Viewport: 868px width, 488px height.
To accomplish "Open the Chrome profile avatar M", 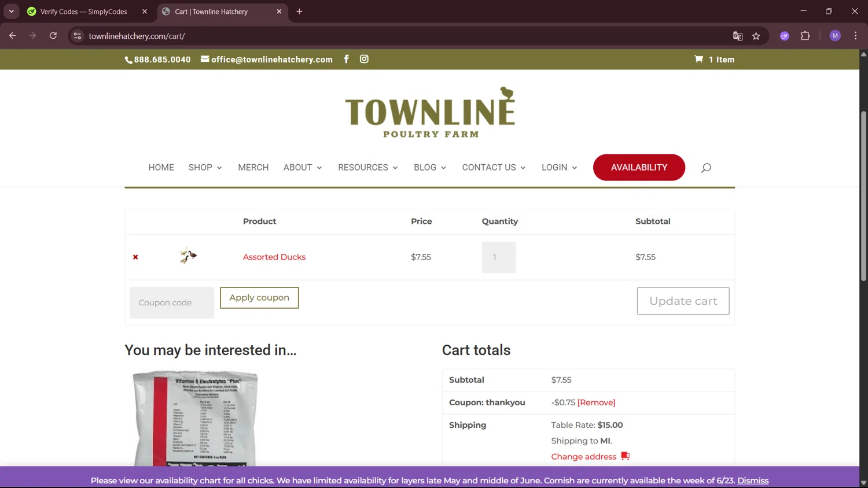I will [835, 36].
